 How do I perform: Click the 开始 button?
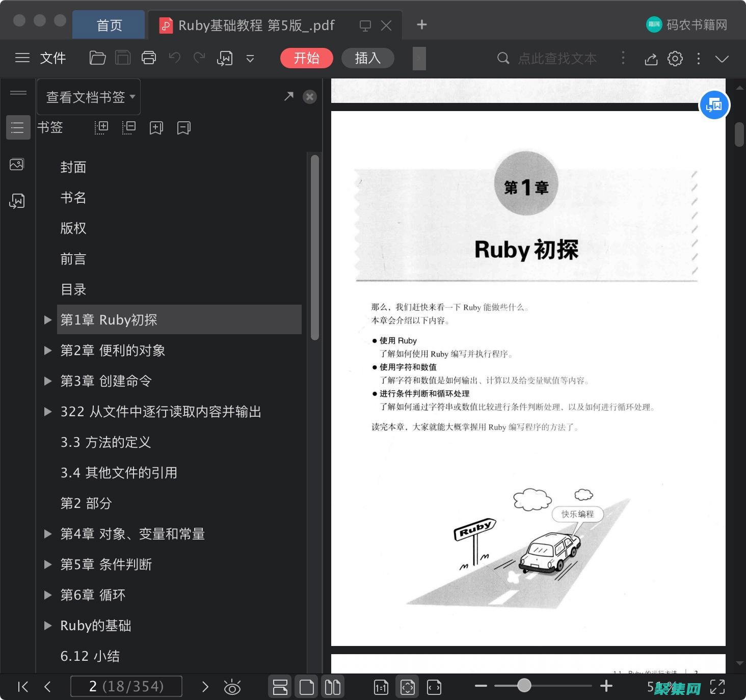click(306, 58)
